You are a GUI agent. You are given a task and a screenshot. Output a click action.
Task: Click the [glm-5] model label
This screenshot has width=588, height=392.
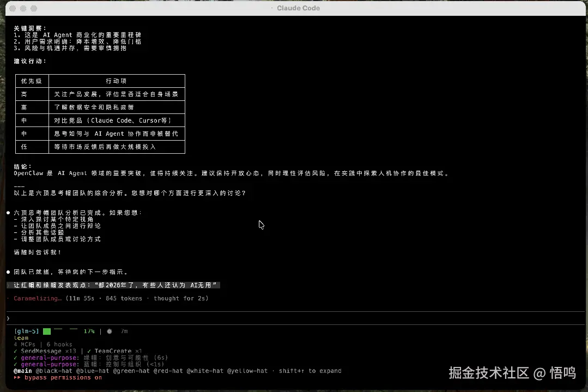point(27,331)
